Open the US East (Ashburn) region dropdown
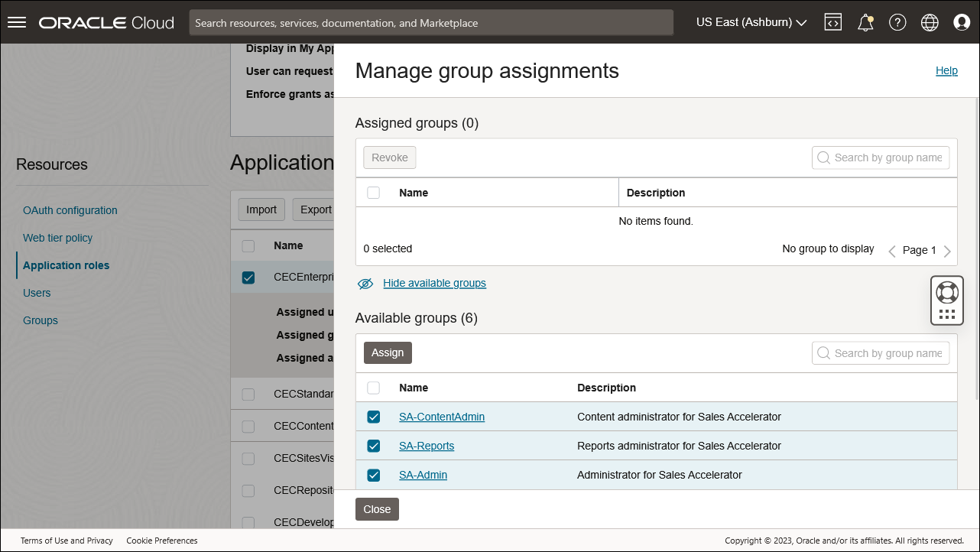Screen dimensions: 980x552 pos(750,22)
